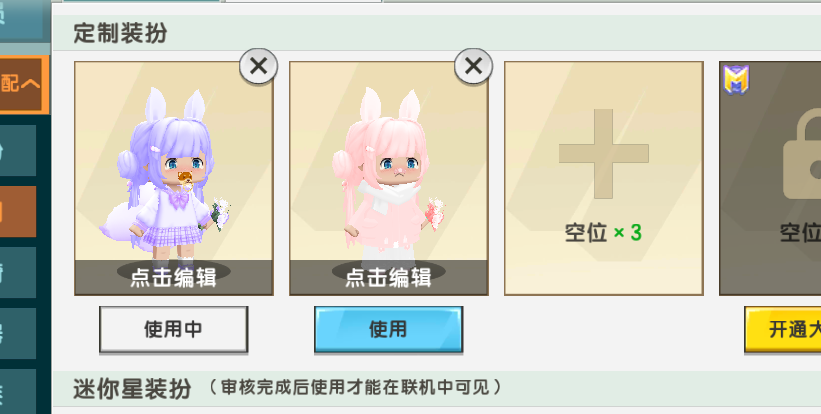821x414 pixels.
Task: Click the 空位 × 3 empty slot label
Action: pos(603,232)
